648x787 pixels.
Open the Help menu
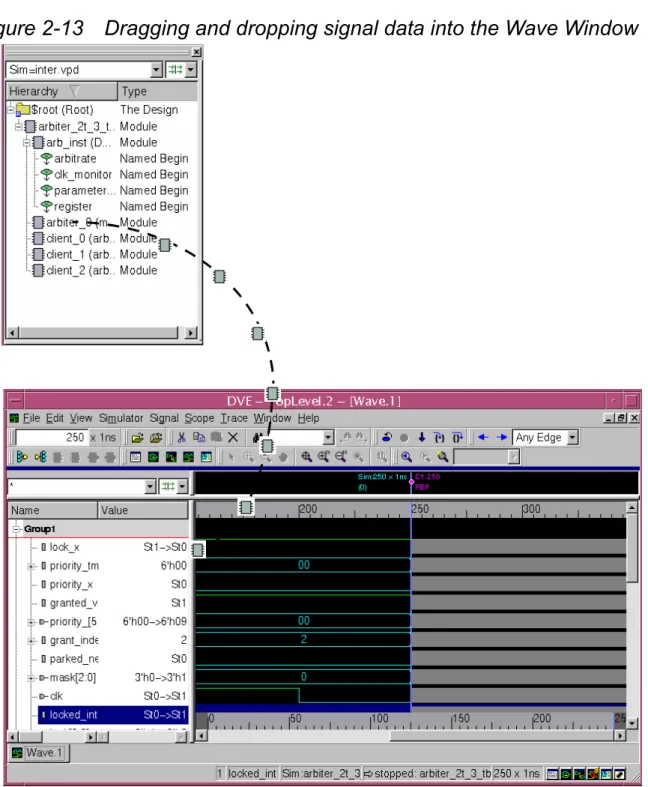[x=308, y=418]
